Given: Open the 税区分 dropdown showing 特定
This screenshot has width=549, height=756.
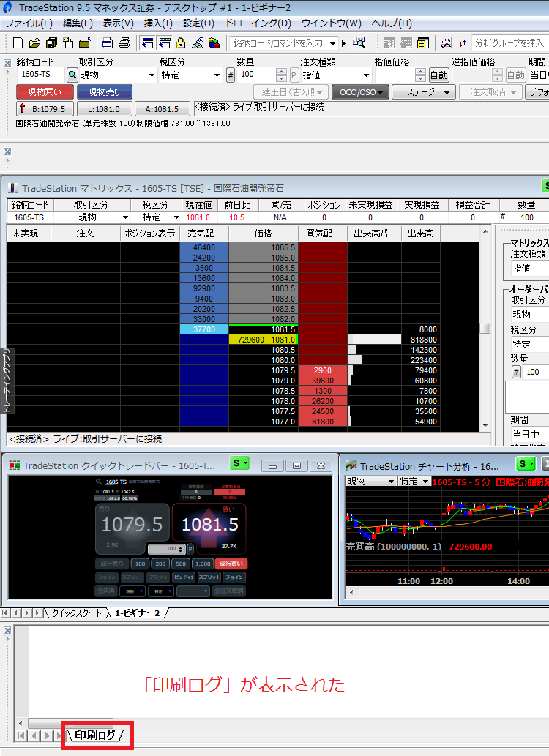Looking at the screenshot, I should pos(217,75).
